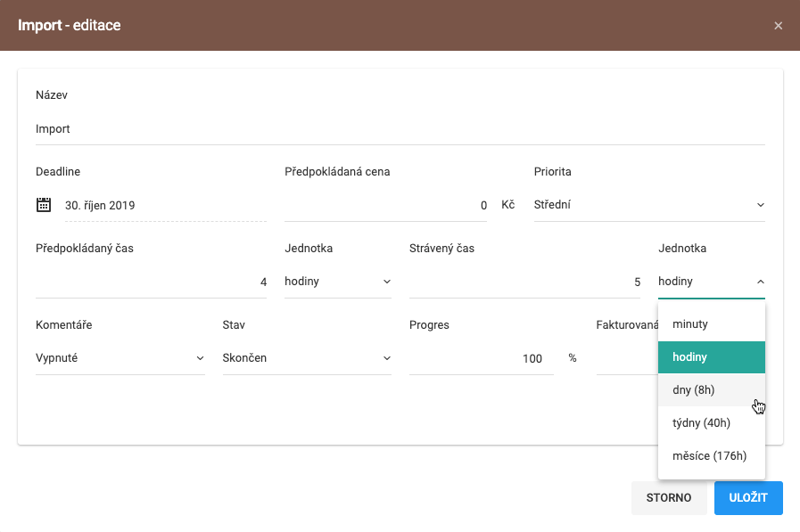Open the Priorita dropdown
Image resolution: width=800 pixels, height=532 pixels.
tap(648, 205)
